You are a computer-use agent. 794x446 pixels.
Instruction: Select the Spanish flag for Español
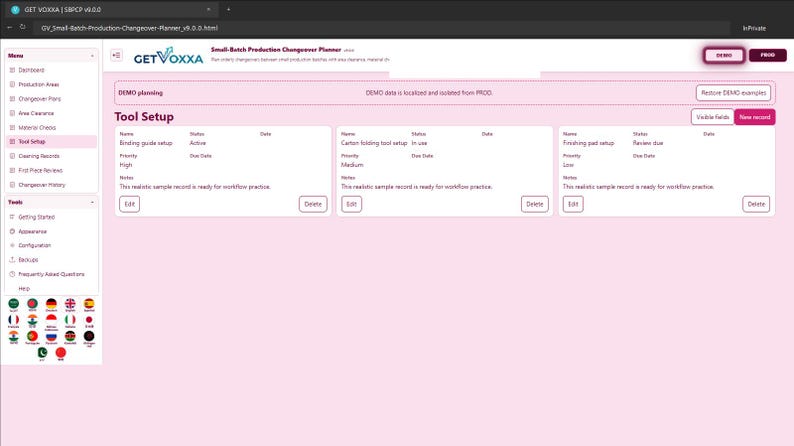tap(89, 304)
